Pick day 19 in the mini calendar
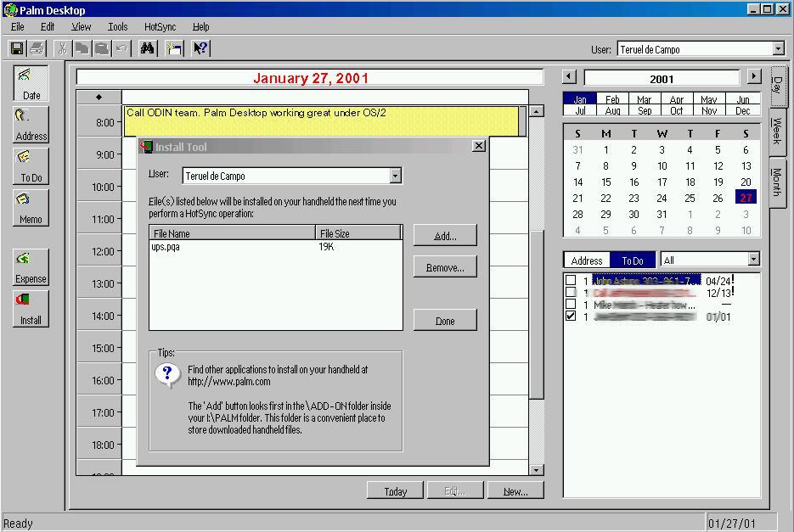Image resolution: width=794 pixels, height=532 pixels. pyautogui.click(x=718, y=182)
